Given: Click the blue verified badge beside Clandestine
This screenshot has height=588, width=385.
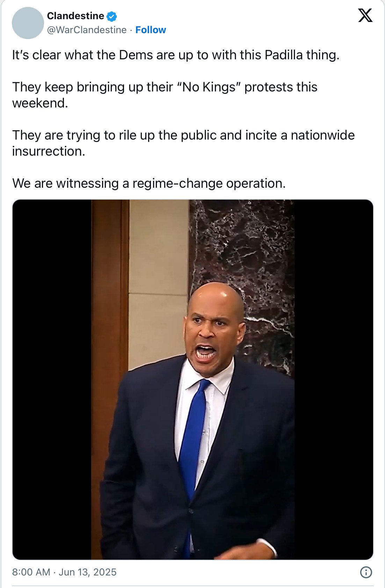Looking at the screenshot, I should [111, 16].
